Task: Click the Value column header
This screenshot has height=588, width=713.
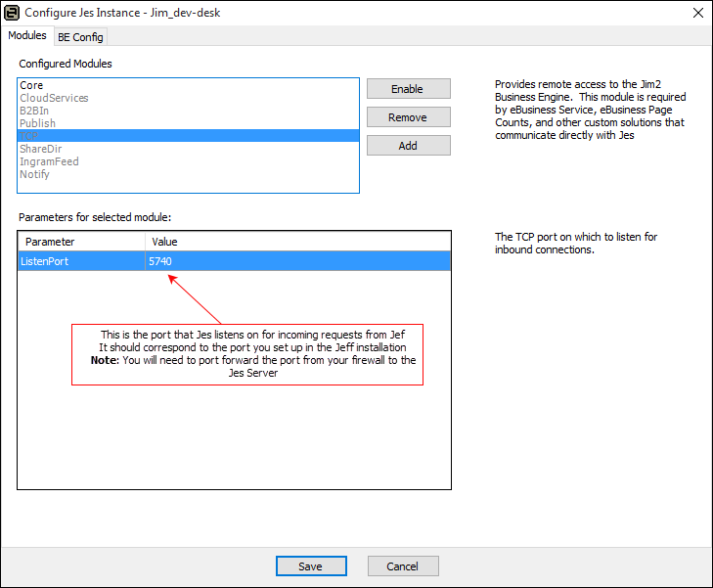Action: tap(298, 242)
